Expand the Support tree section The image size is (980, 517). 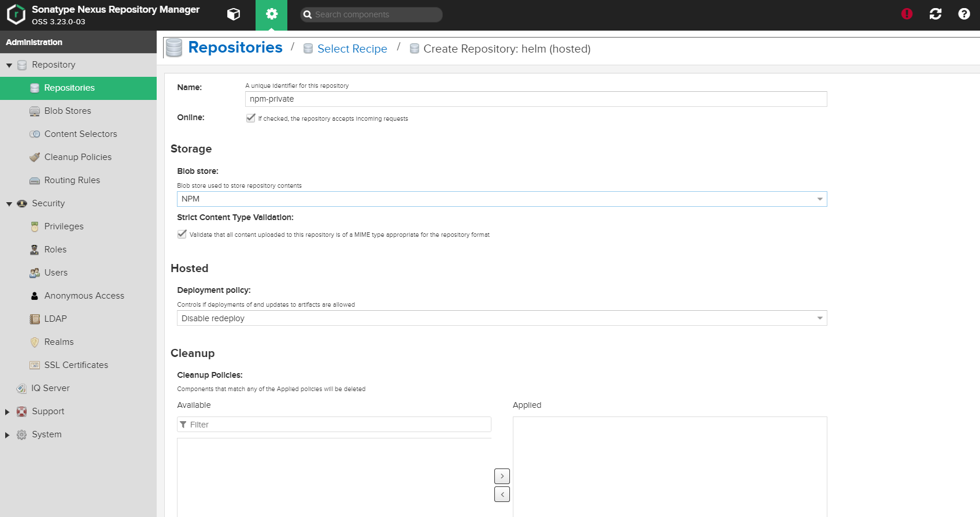point(8,412)
